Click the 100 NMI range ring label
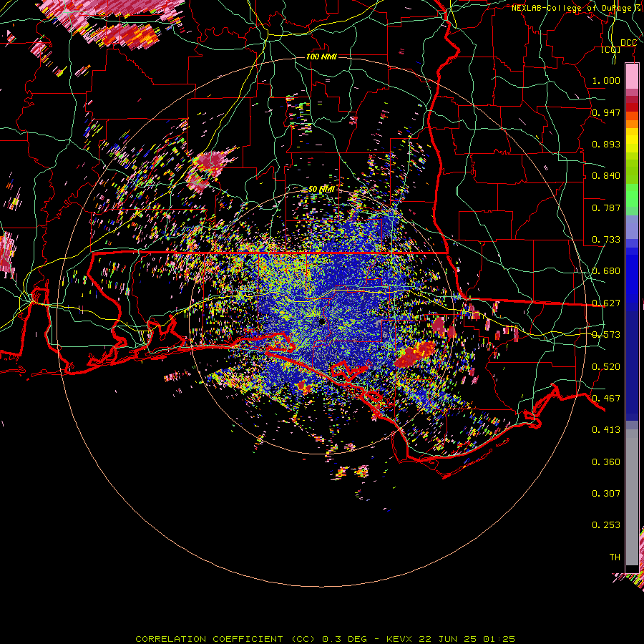 pyautogui.click(x=321, y=57)
